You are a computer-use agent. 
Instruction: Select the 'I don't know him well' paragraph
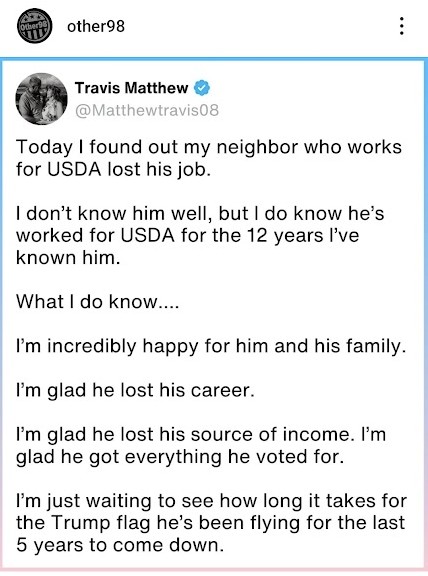click(200, 235)
